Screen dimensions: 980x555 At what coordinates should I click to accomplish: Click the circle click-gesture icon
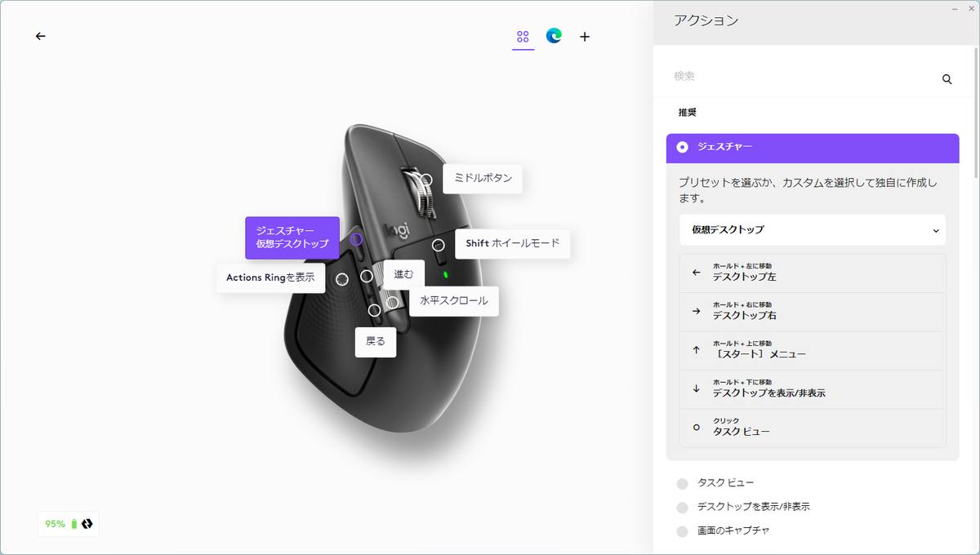696,427
